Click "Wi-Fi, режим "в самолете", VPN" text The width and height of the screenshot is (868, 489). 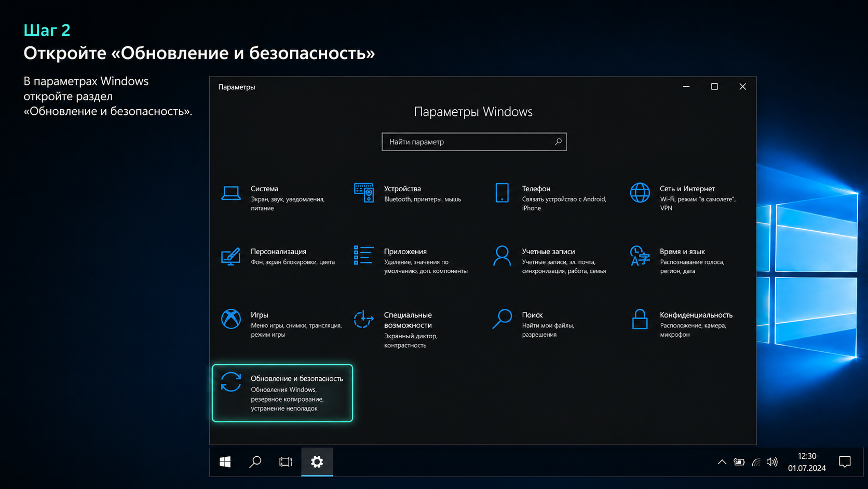pos(698,204)
